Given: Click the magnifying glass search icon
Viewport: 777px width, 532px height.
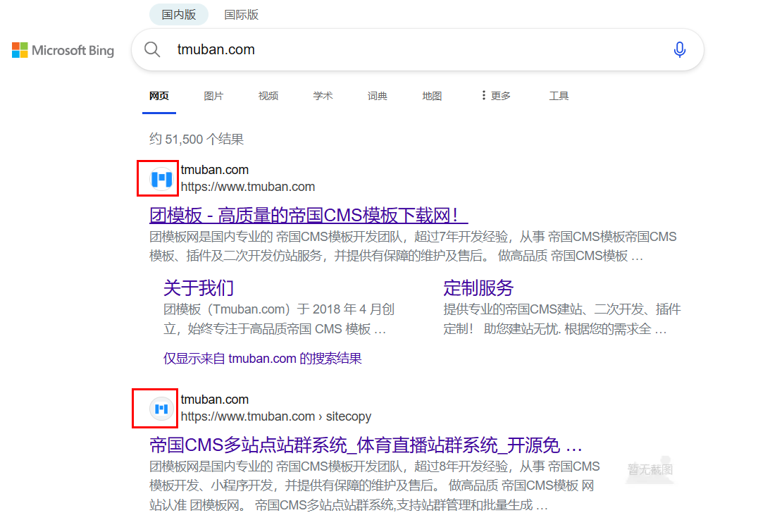Looking at the screenshot, I should point(152,49).
